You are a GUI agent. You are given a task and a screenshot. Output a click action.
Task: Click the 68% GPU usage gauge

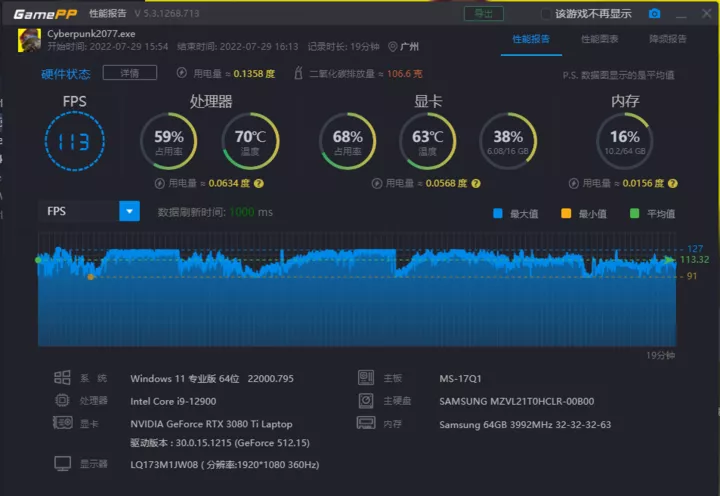click(348, 141)
